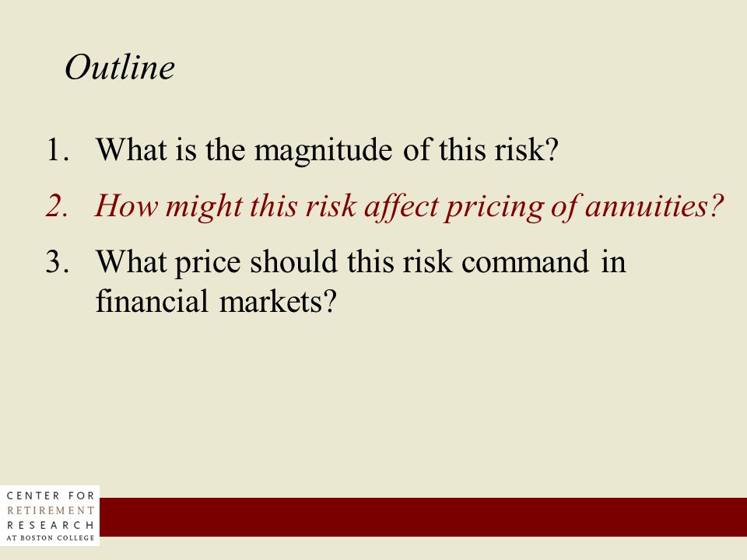Select 'What is the magnitude of this risk?'
This screenshot has height=560, width=747.
(x=327, y=150)
